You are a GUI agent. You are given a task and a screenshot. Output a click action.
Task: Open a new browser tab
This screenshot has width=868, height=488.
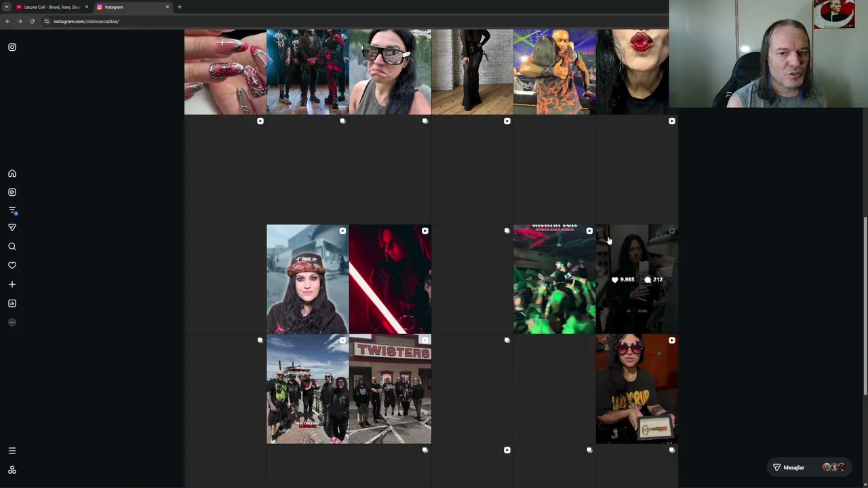coord(180,7)
